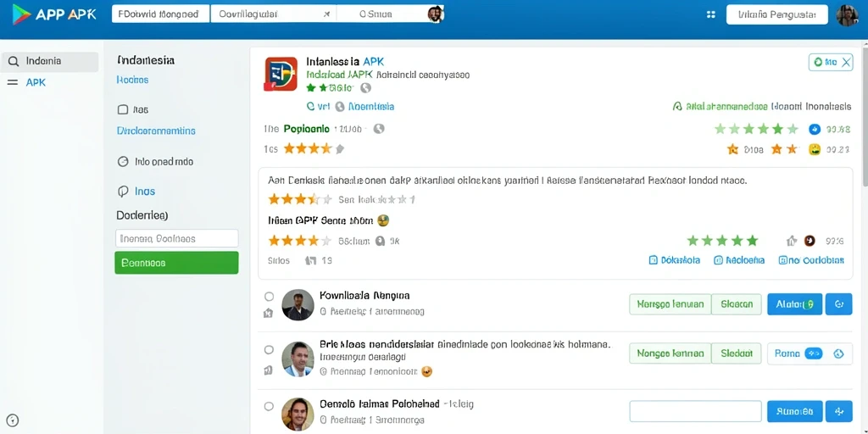This screenshot has height=434, width=868.
Task: Select the radio button for Kownlioaria Nengraa
Action: click(x=269, y=296)
